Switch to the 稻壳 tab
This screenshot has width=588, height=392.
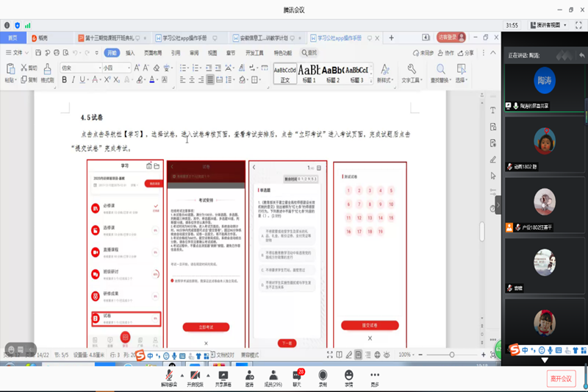click(x=40, y=38)
